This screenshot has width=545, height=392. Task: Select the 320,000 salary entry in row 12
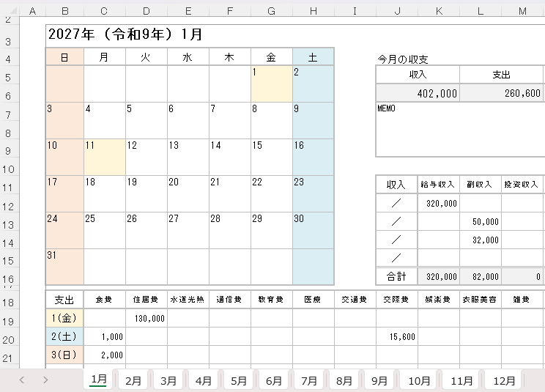click(438, 203)
